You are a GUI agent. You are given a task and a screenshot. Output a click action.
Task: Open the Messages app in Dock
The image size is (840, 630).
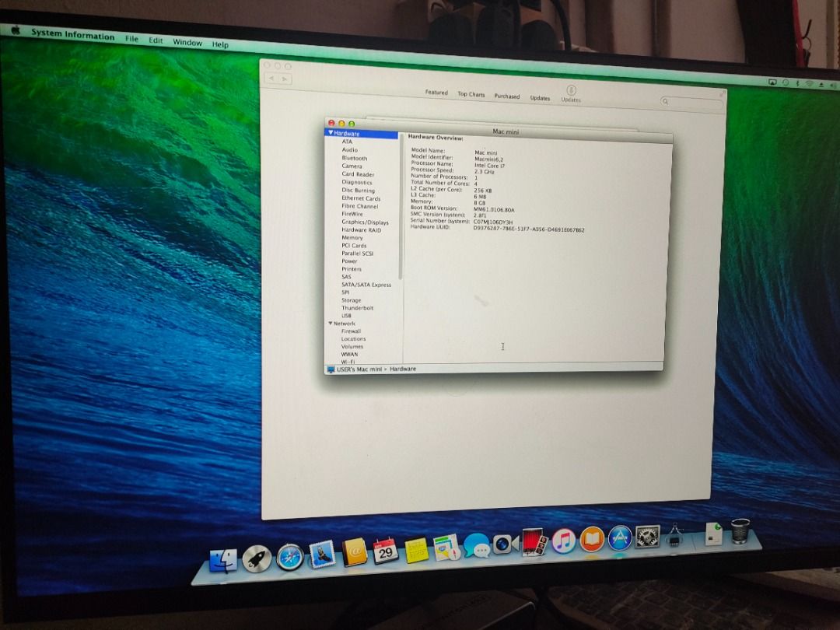tap(476, 546)
